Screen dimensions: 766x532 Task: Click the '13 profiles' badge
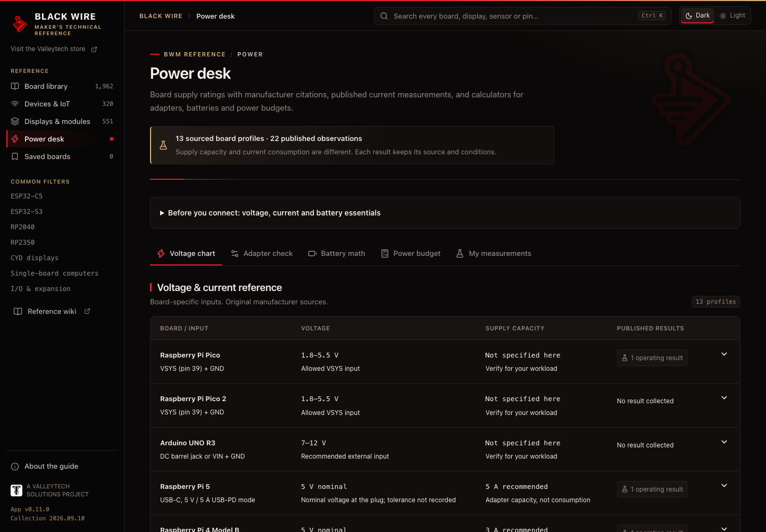(x=716, y=302)
